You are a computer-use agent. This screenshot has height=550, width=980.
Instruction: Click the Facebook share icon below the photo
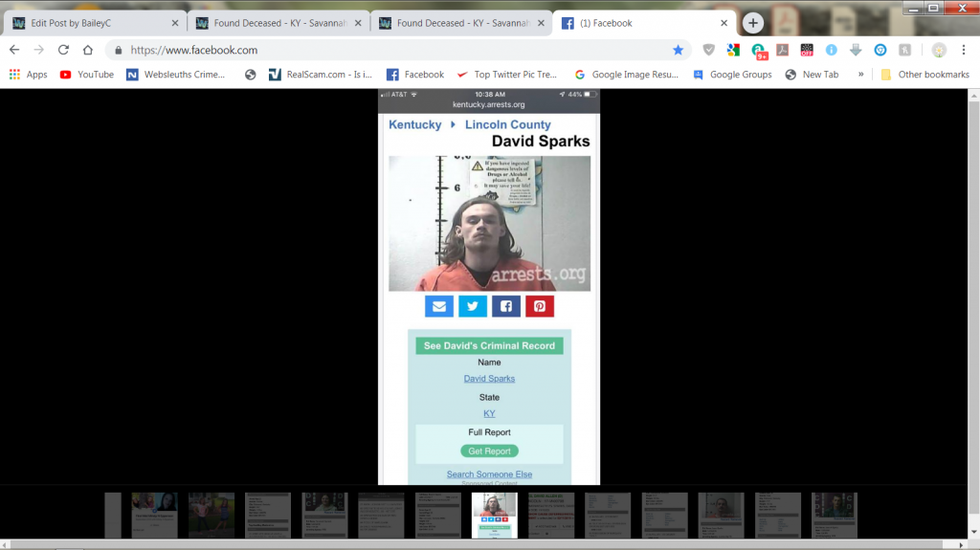506,306
